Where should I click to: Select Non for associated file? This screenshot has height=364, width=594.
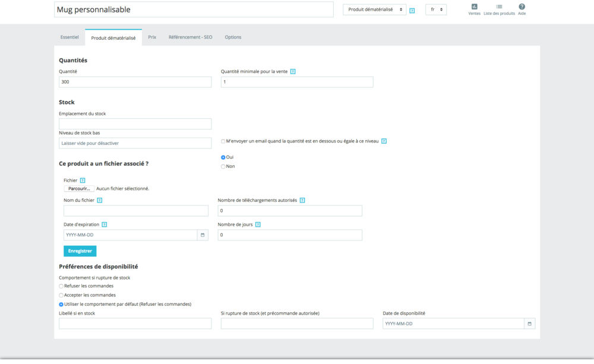click(223, 166)
